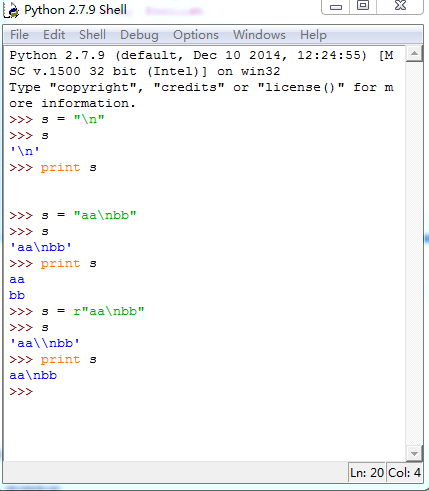Open the Debug menu

pos(139,35)
